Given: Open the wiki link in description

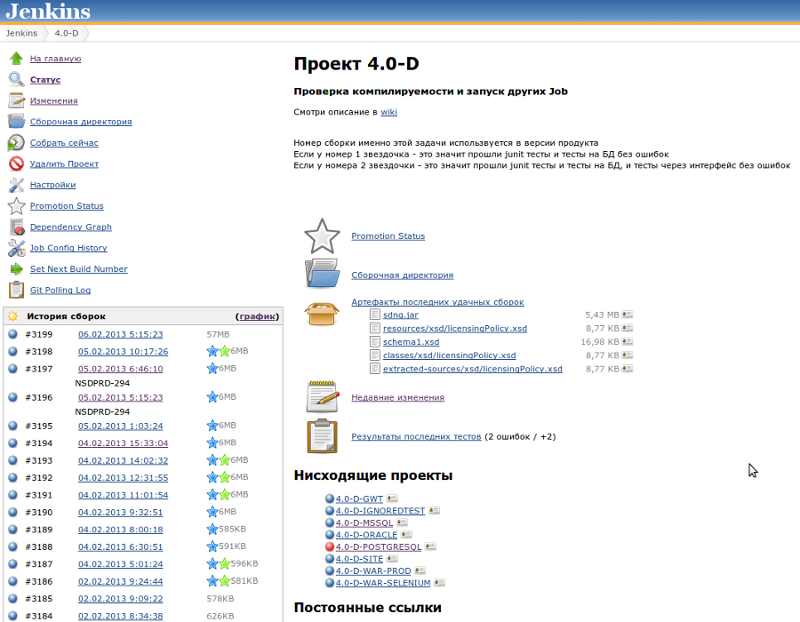Looking at the screenshot, I should [x=389, y=112].
